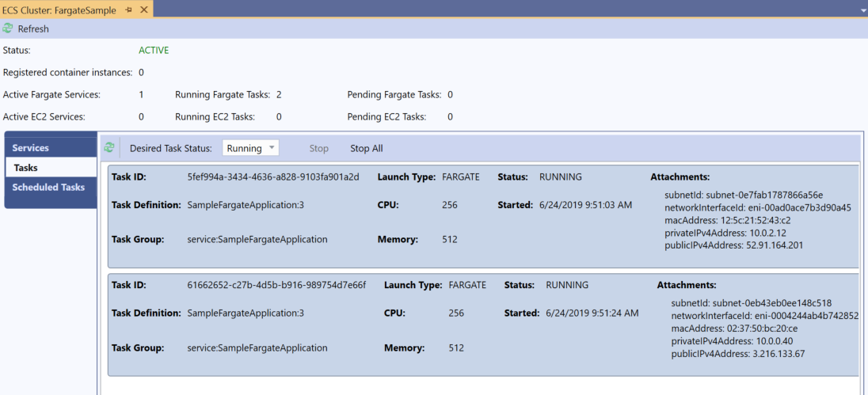Click the Stop All button
The height and width of the screenshot is (395, 868).
(367, 148)
